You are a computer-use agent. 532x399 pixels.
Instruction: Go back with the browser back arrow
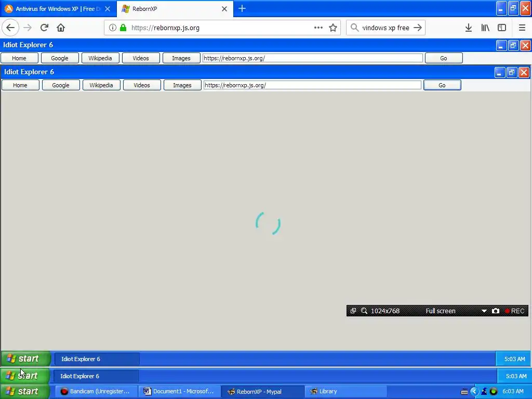(x=10, y=28)
